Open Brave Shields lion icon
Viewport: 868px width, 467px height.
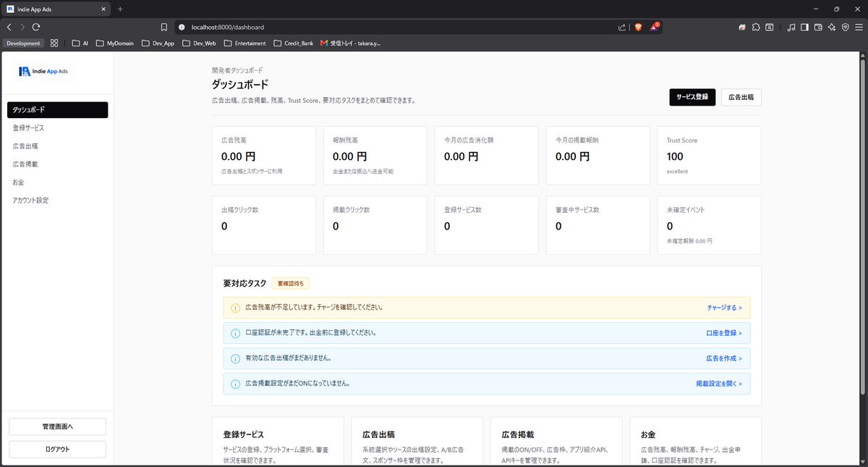pyautogui.click(x=639, y=27)
